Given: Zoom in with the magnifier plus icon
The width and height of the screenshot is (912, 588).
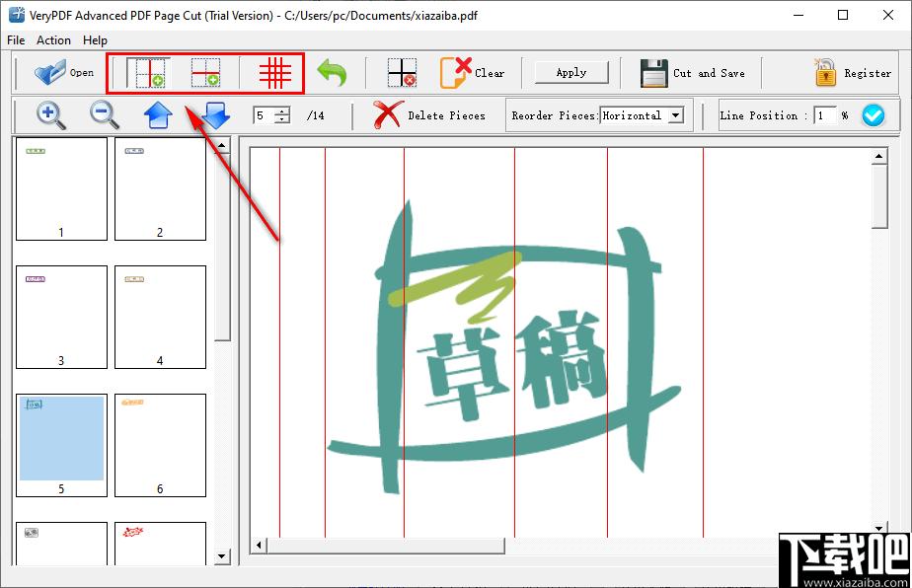Looking at the screenshot, I should point(50,115).
